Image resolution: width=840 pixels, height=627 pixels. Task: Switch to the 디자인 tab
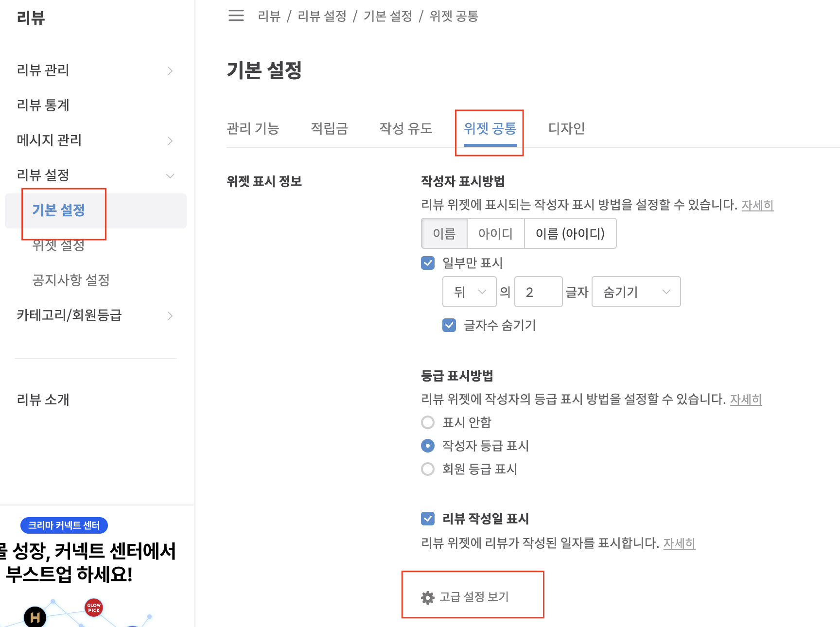[x=566, y=128]
